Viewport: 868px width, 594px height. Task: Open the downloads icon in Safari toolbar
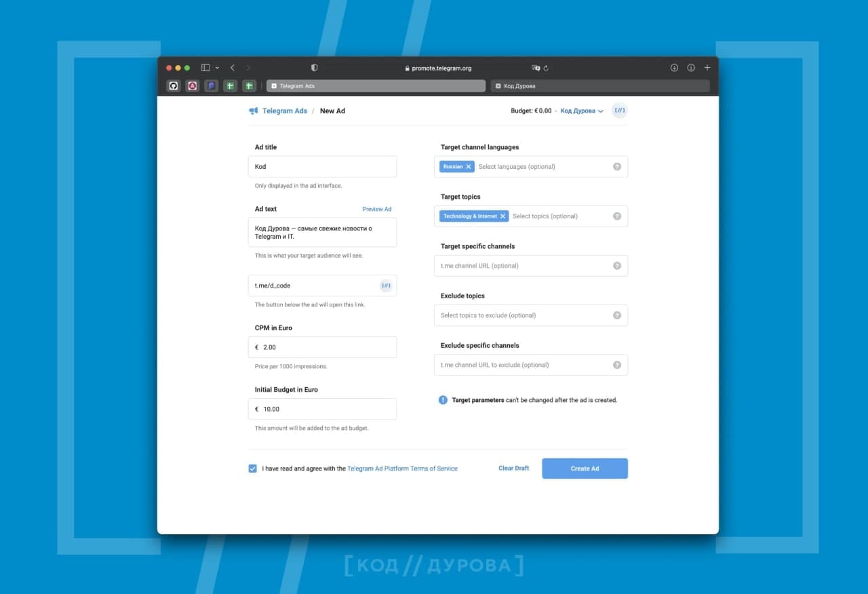[674, 68]
